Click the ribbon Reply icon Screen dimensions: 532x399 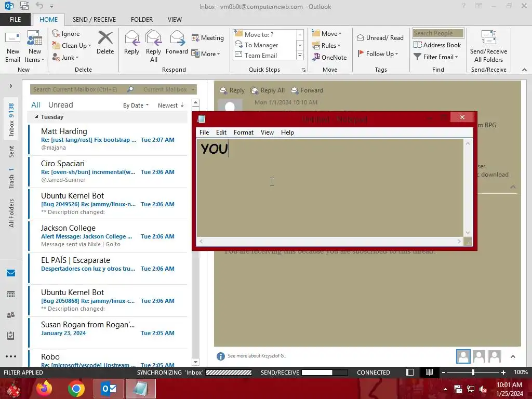pos(131,43)
